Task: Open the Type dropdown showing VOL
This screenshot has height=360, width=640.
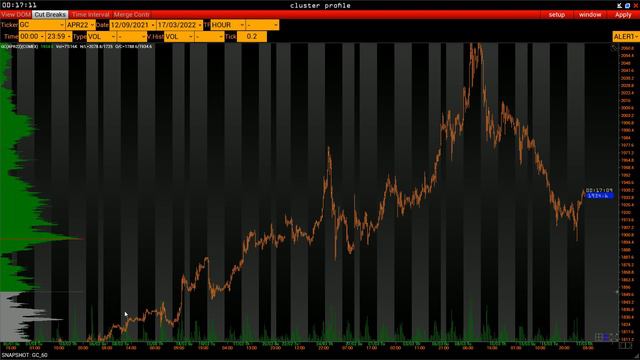Action: point(101,36)
